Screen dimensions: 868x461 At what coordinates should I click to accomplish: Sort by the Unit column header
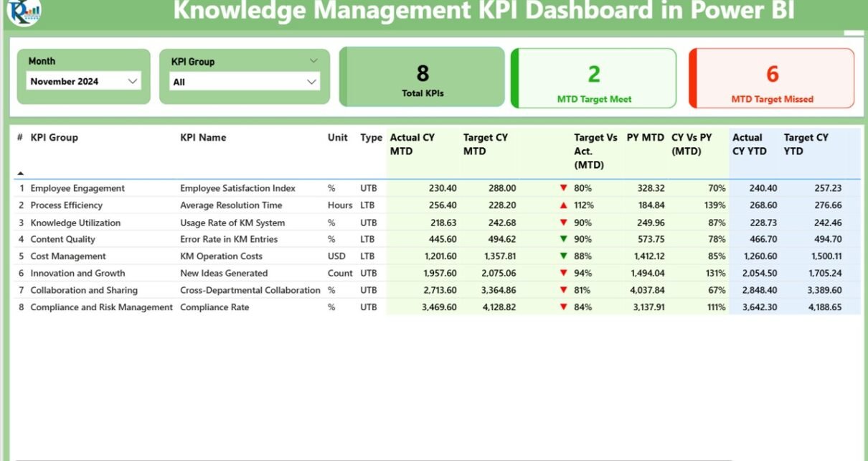pos(338,137)
